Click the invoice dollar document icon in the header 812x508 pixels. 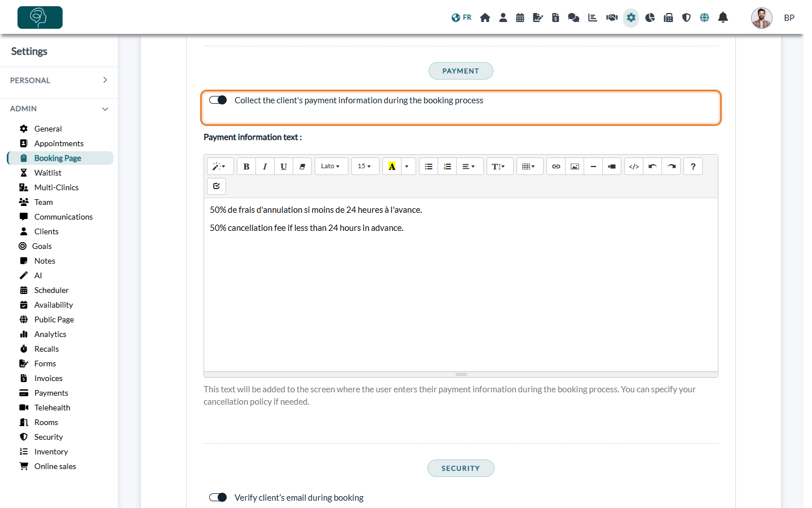(555, 17)
